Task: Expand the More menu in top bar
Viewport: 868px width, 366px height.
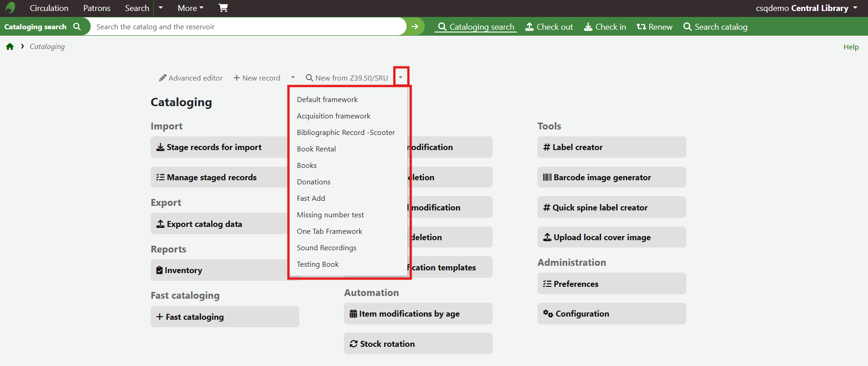Action: click(190, 8)
